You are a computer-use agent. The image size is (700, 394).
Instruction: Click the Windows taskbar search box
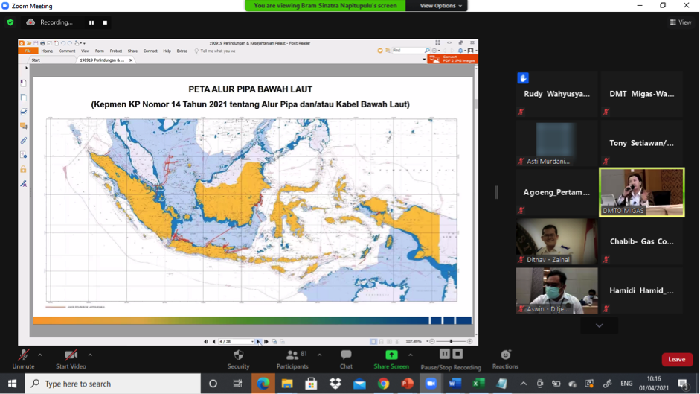tap(113, 384)
